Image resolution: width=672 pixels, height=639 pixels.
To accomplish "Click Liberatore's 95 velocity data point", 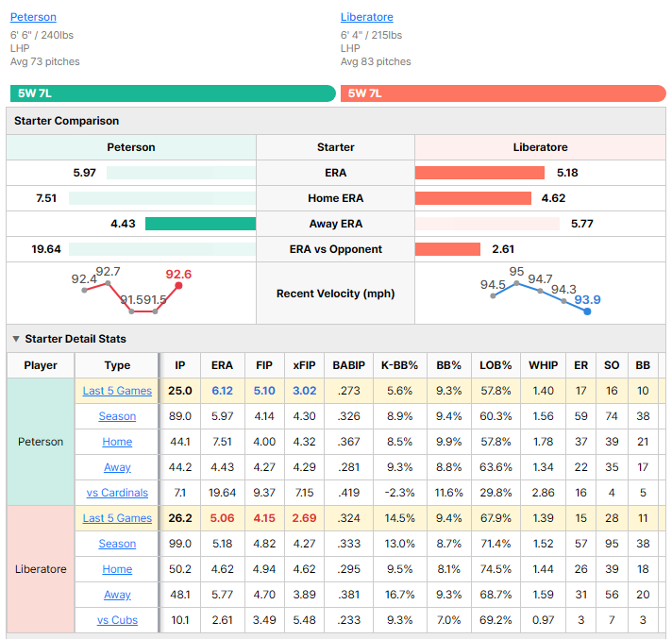I will click(x=516, y=283).
